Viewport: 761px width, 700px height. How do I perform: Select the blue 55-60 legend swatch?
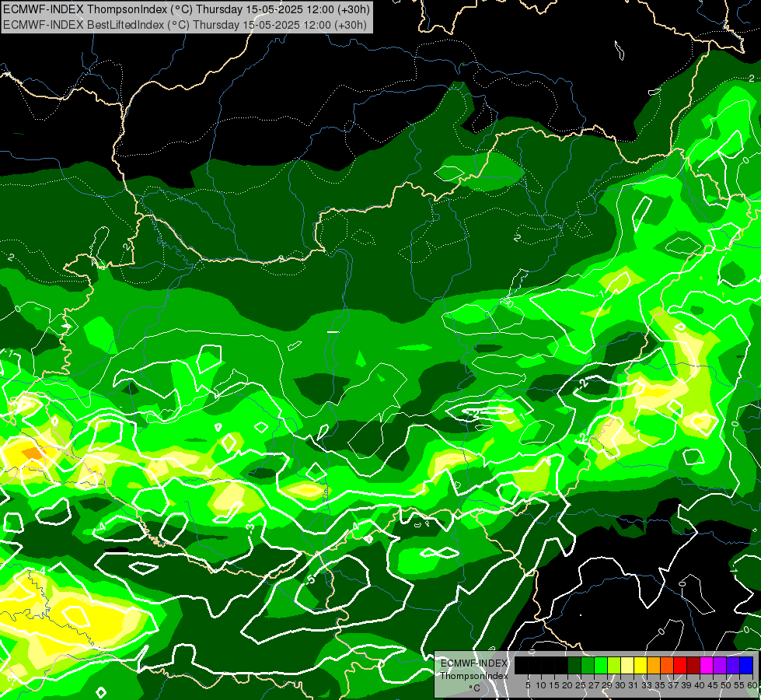746,665
